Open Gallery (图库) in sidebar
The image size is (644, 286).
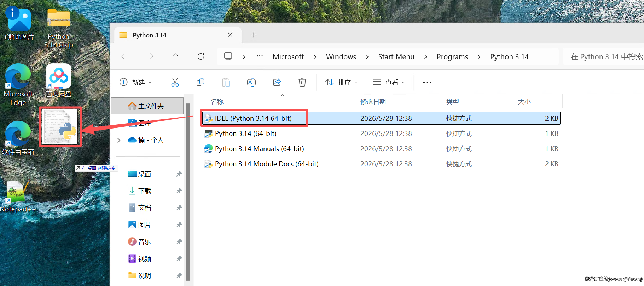pos(140,123)
